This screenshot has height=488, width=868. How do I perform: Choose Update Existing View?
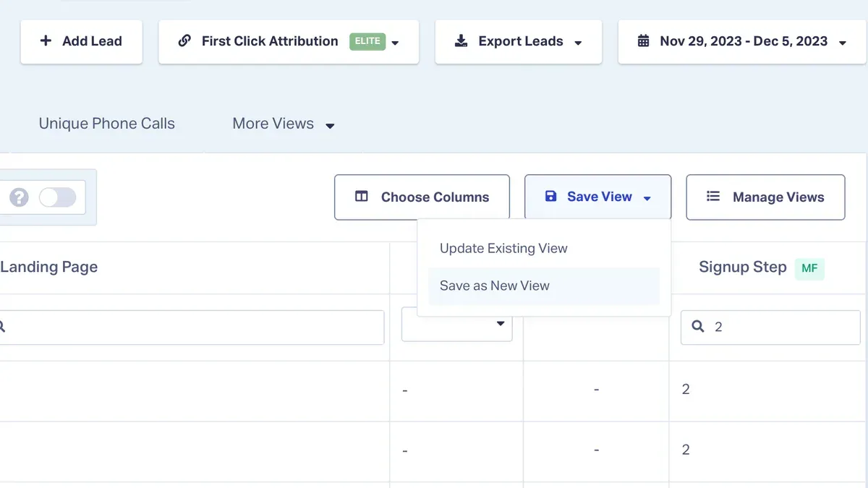click(503, 248)
